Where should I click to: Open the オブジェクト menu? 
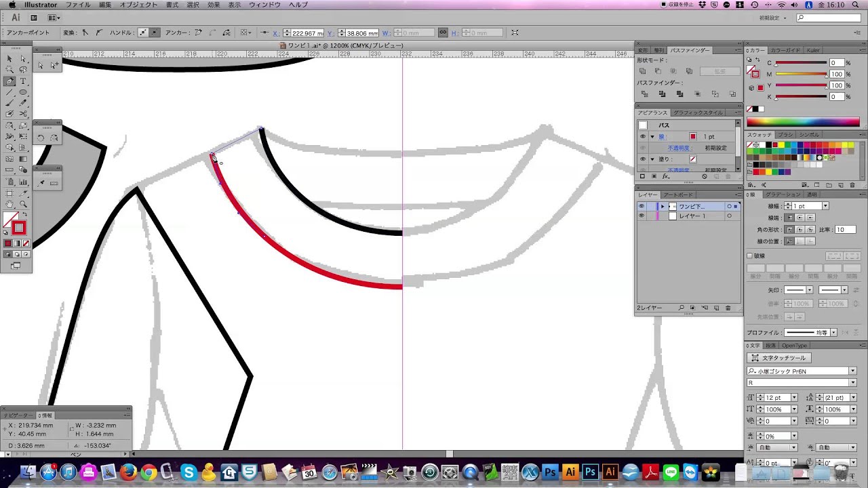pyautogui.click(x=138, y=5)
